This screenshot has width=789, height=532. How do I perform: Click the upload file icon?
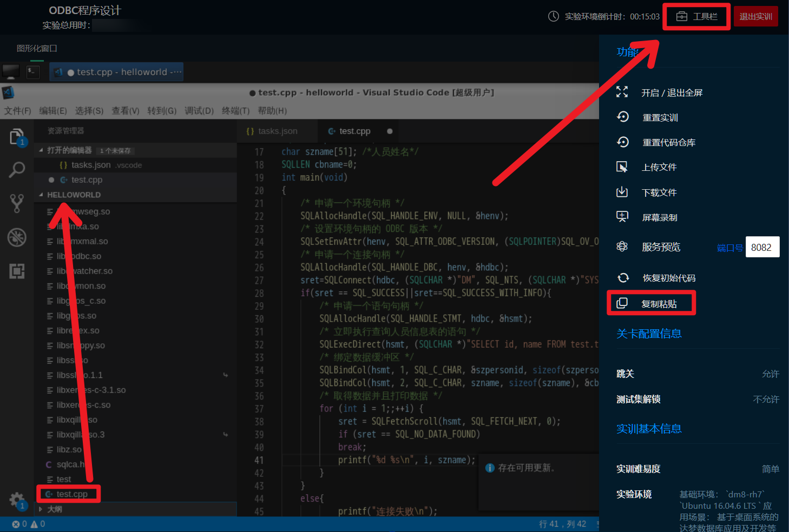[x=622, y=167]
